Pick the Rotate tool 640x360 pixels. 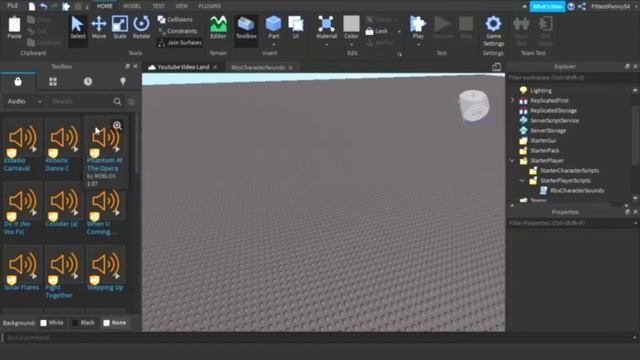click(141, 28)
